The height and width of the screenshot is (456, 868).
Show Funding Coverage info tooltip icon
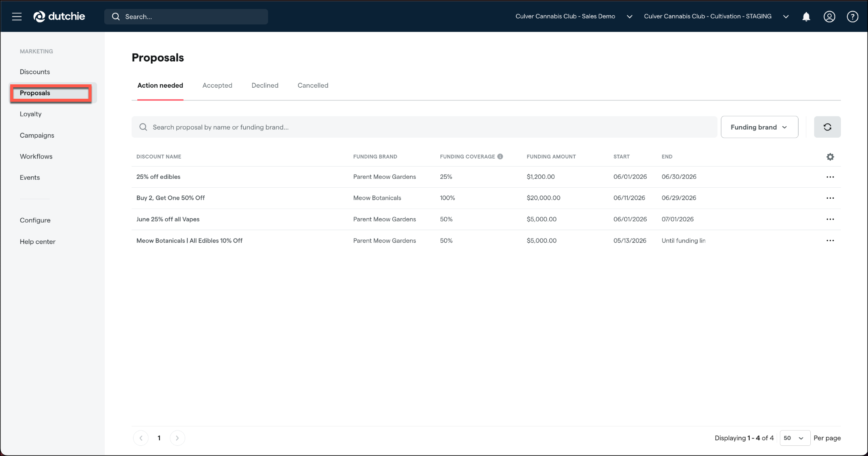coord(500,156)
